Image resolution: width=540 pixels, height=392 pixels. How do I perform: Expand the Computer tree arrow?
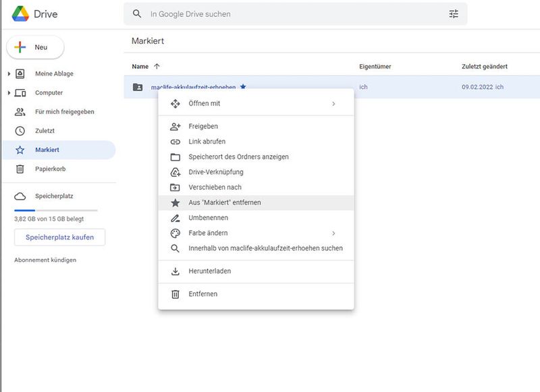pyautogui.click(x=9, y=92)
